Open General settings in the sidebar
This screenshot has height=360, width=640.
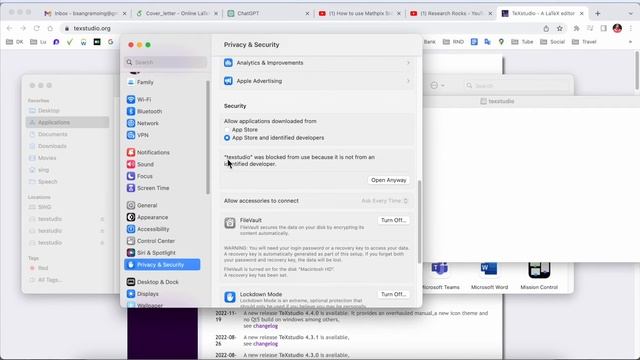click(142, 205)
